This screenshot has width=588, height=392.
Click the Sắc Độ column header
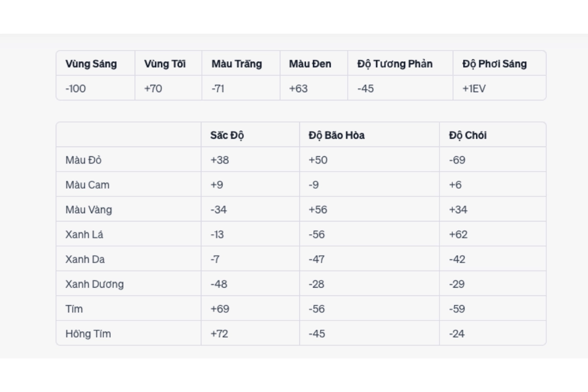[227, 135]
